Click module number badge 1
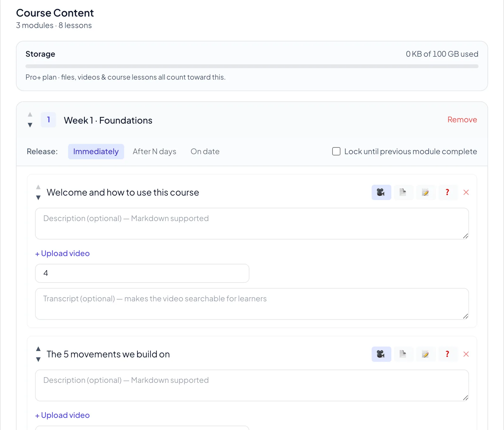Image resolution: width=504 pixels, height=430 pixels. pyautogui.click(x=48, y=120)
